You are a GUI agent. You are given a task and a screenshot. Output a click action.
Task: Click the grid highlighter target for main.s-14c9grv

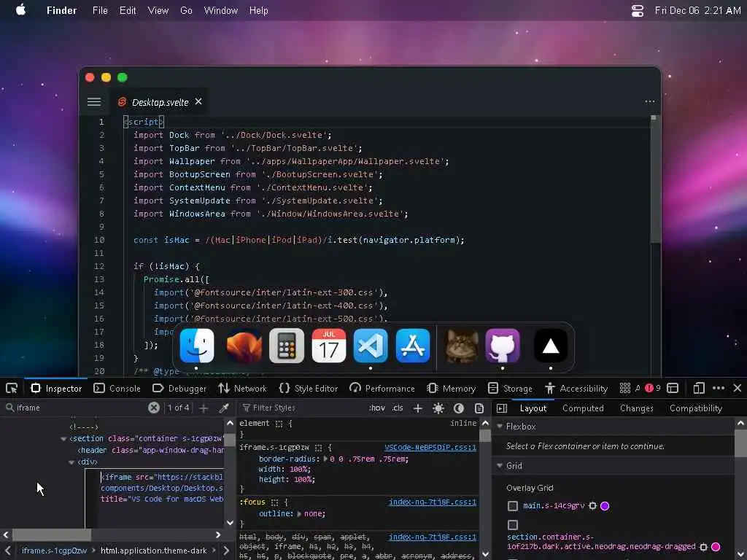coord(592,506)
